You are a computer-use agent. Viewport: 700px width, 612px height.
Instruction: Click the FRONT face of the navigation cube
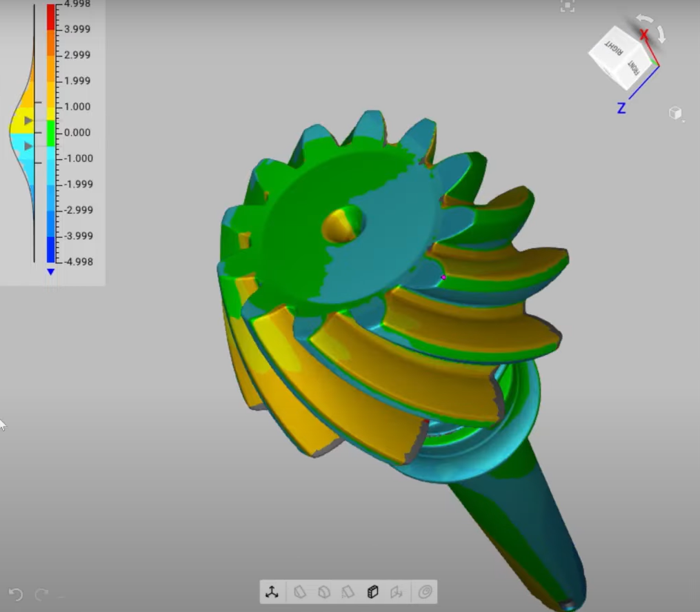click(634, 67)
